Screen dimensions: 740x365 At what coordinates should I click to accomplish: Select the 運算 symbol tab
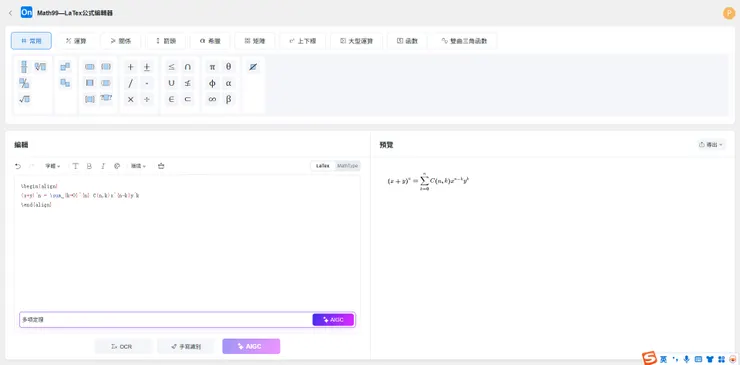pos(76,41)
